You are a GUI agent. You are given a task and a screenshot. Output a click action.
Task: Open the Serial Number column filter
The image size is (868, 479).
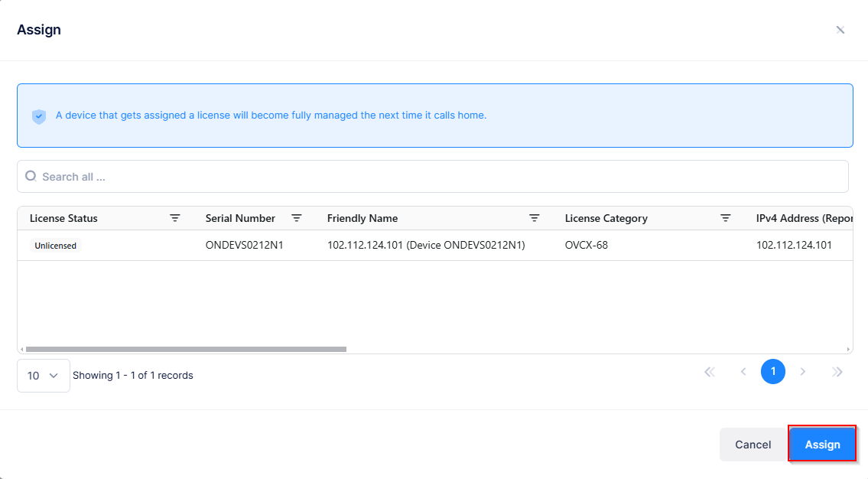[297, 218]
